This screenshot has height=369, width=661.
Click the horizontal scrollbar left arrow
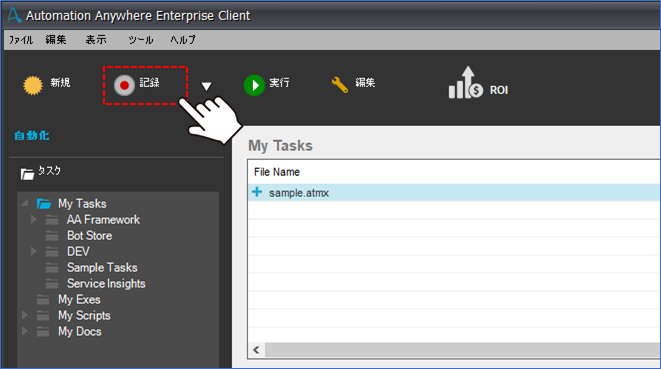click(256, 350)
